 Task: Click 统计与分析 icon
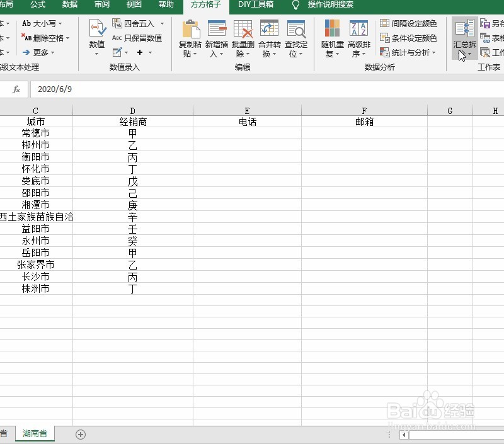pyautogui.click(x=384, y=52)
